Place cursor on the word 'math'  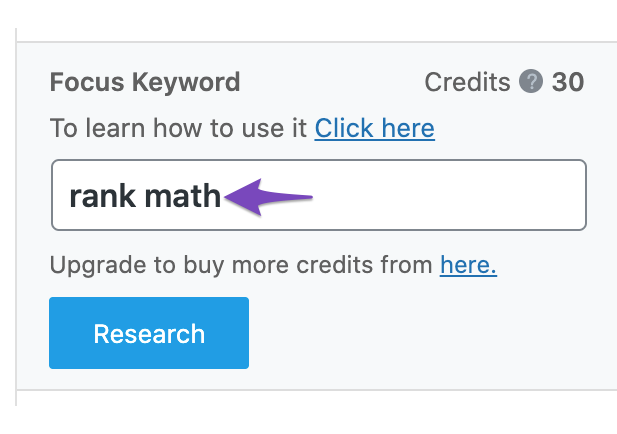183,196
